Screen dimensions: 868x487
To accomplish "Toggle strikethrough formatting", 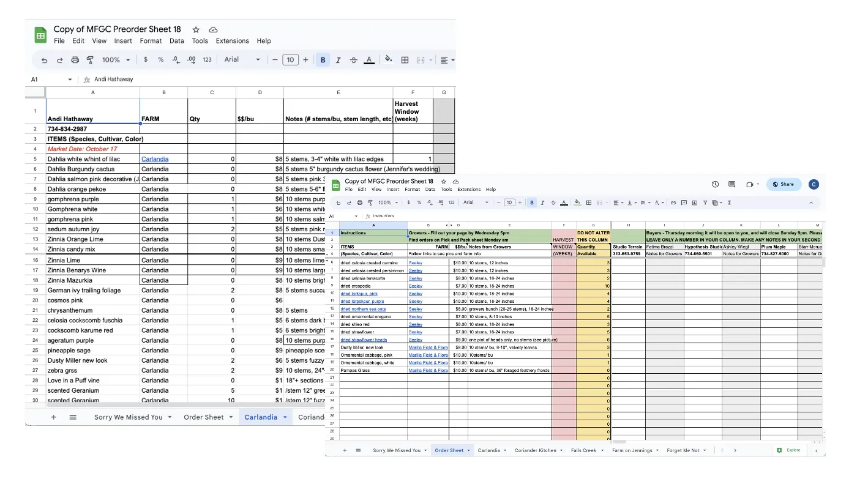I will [353, 59].
